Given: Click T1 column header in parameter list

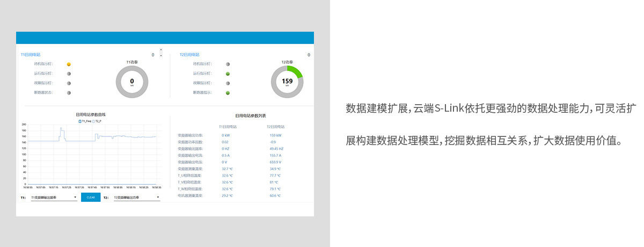Looking at the screenshot, I should (x=228, y=127).
